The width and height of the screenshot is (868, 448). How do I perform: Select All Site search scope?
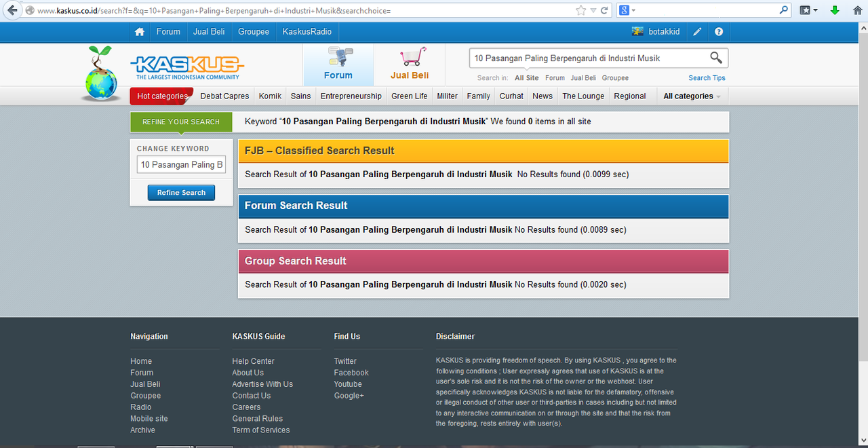click(527, 78)
